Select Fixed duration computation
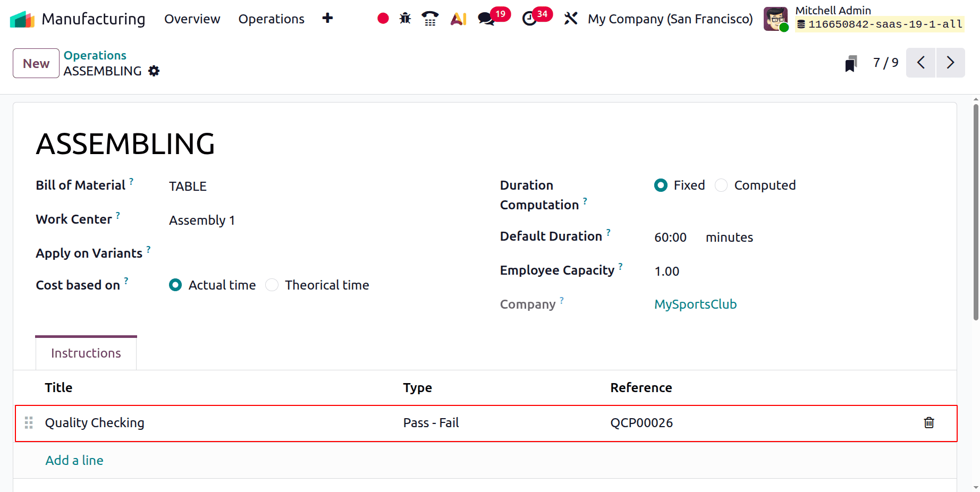Viewport: 980px width, 492px height. tap(661, 185)
